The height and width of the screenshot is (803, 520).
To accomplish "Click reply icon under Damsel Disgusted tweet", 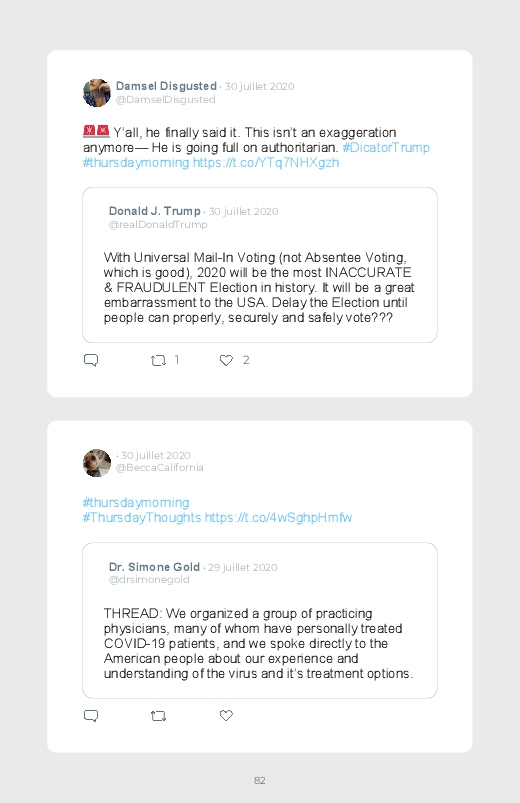I will [x=91, y=360].
